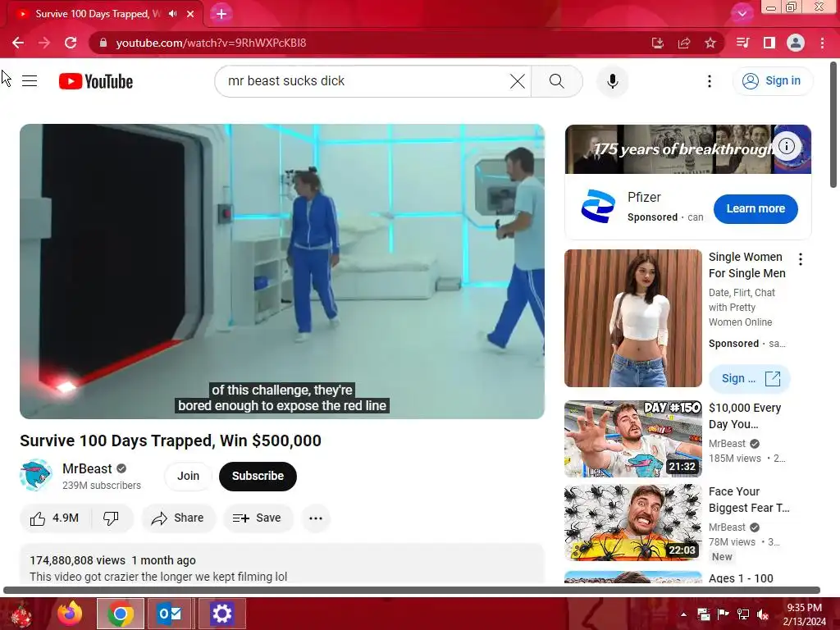The image size is (840, 630).
Task: Click the horizontal page scrollbar
Action: [x=412, y=591]
